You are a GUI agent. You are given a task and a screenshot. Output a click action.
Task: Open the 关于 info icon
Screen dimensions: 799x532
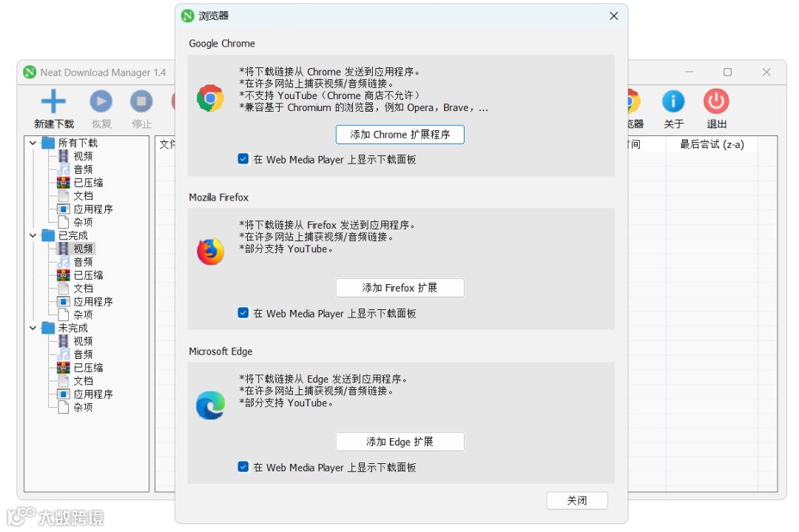[673, 101]
